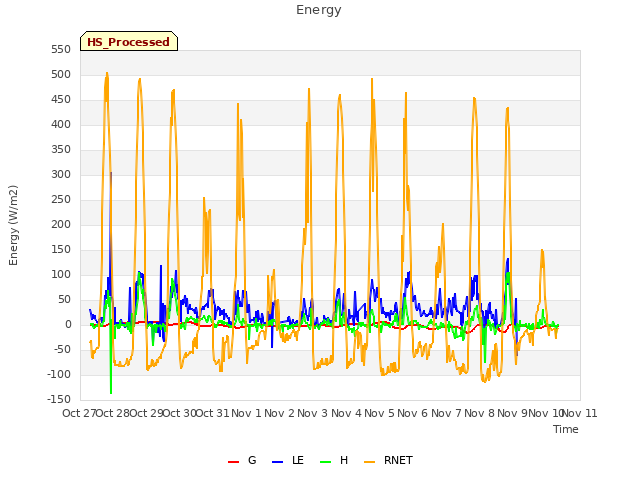This screenshot has width=640, height=480.
Task: Click the blue LE legend swatch
Action: 277,462
